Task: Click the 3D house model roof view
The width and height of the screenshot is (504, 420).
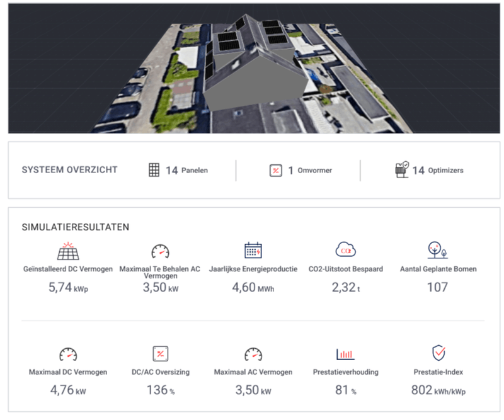Action: click(254, 69)
